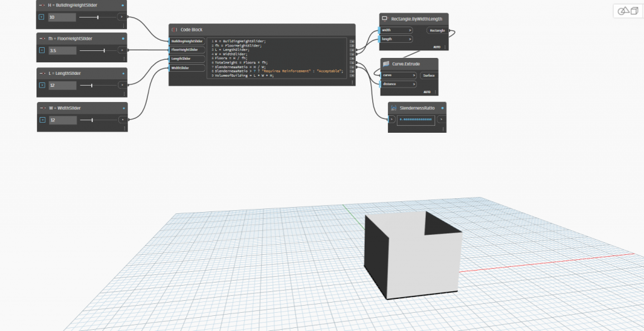Click the WidthSlider value field showing 12
The width and height of the screenshot is (644, 331).
coord(63,120)
